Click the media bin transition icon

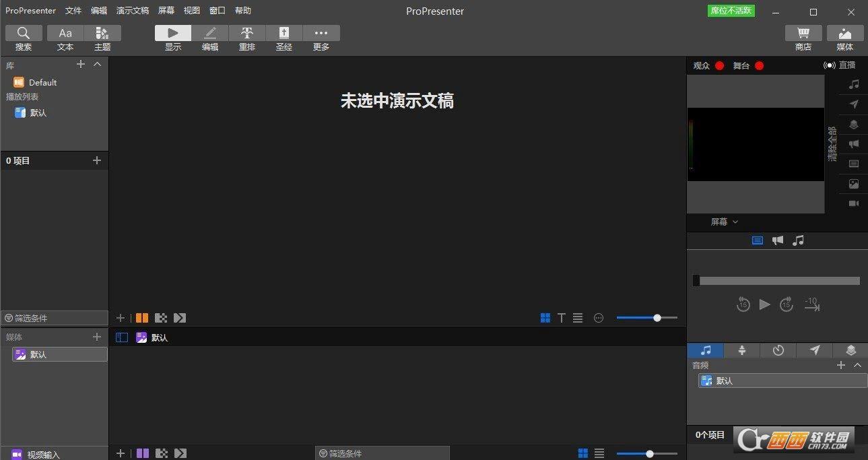[161, 453]
